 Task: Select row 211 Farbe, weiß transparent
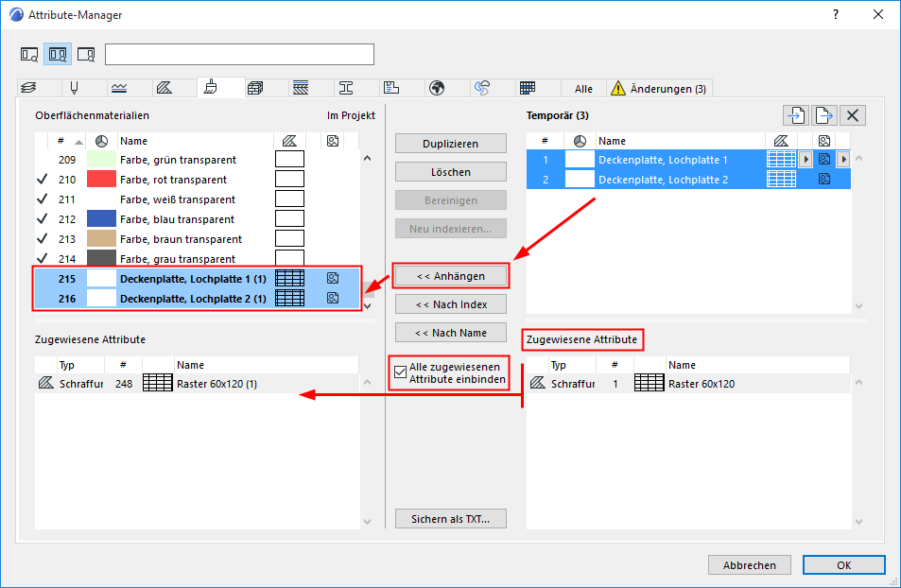[x=197, y=199]
